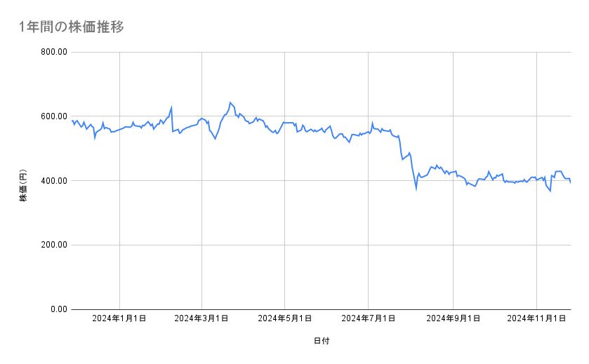
Task: Select the 2024年7月1日 date label
Action: click(369, 319)
